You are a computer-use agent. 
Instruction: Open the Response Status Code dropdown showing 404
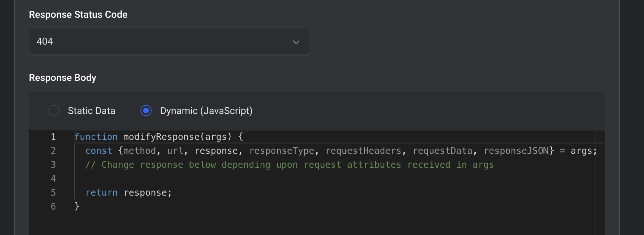point(169,42)
